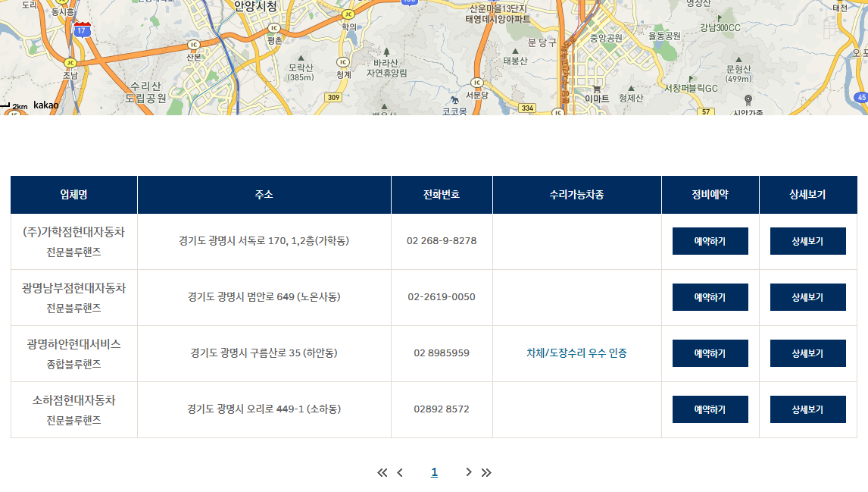Click the 서창퍼블릭GC flag on map
The width and height of the screenshot is (868, 492).
691,79
